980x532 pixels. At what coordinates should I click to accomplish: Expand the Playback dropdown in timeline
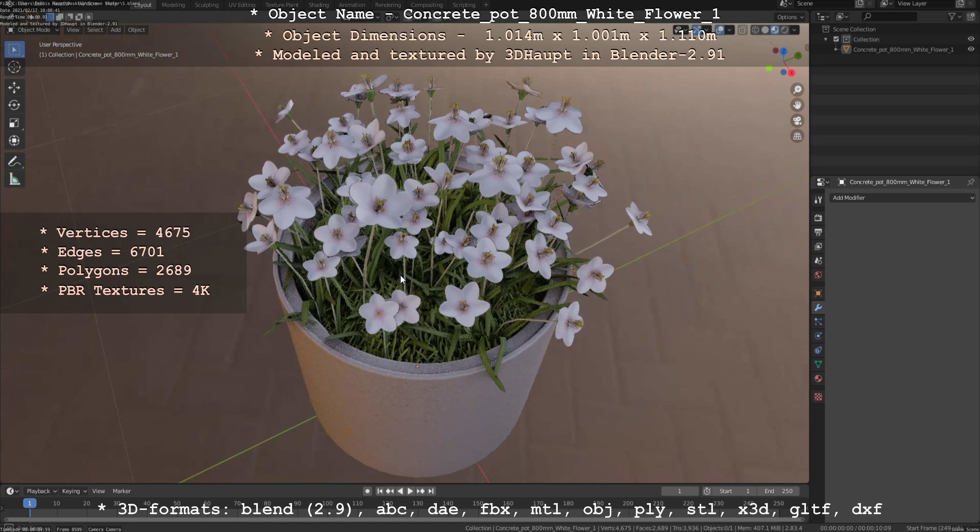coord(41,491)
